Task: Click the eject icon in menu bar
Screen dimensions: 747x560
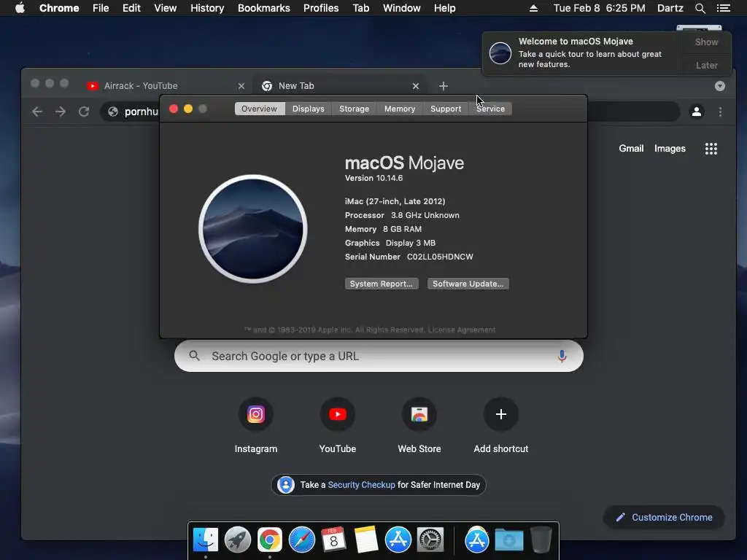Action: (x=533, y=8)
